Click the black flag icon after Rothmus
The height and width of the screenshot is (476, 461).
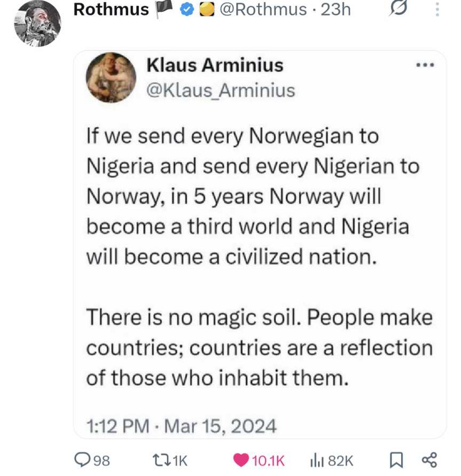(163, 9)
